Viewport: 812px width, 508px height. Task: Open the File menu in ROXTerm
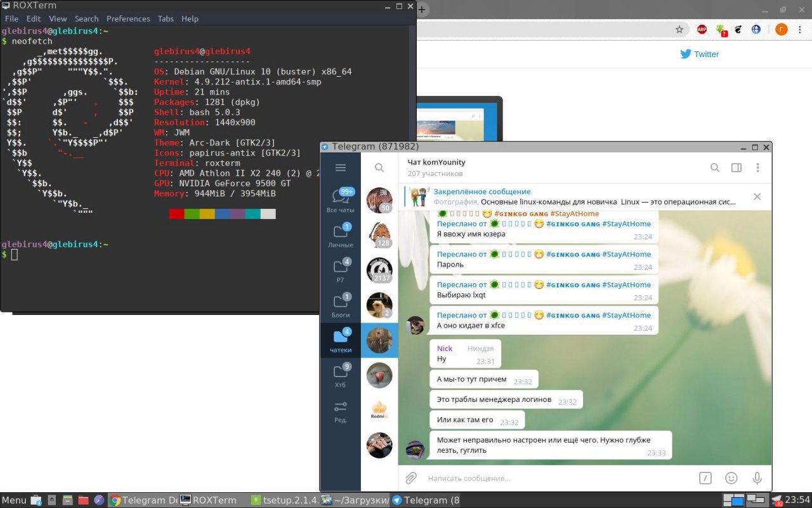tap(11, 18)
